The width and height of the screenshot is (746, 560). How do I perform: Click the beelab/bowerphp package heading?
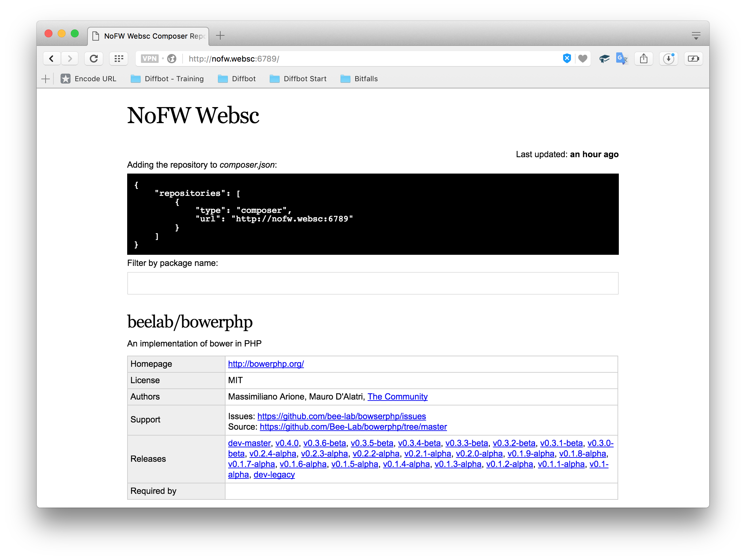tap(190, 322)
